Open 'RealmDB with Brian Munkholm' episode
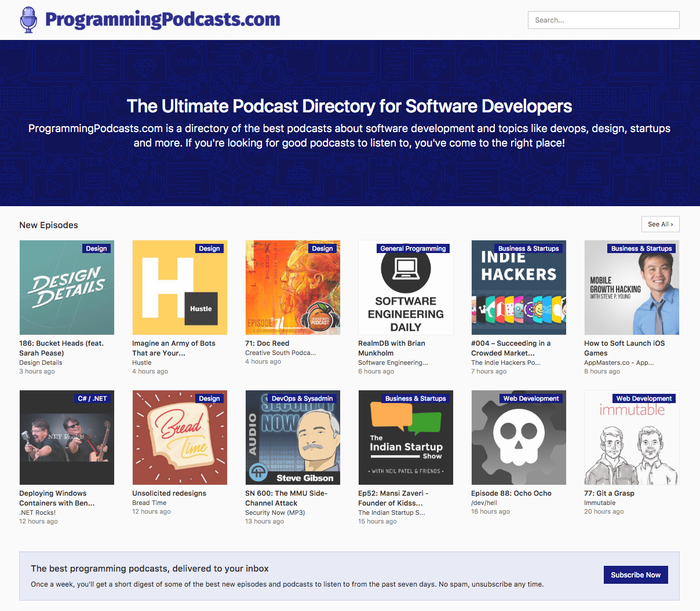The image size is (700, 611). pyautogui.click(x=392, y=348)
